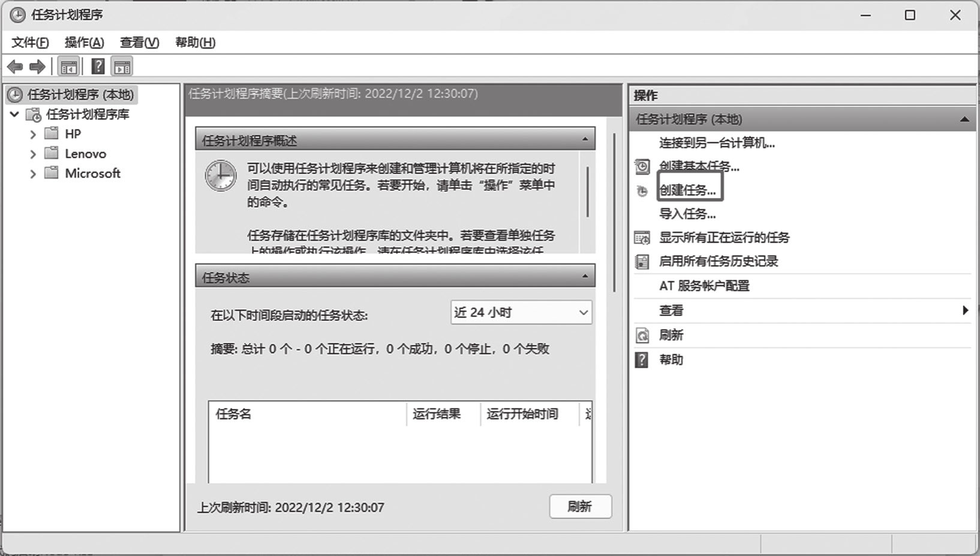Image resolution: width=980 pixels, height=556 pixels.
Task: Expand the HP folder in tree
Action: pos(33,134)
